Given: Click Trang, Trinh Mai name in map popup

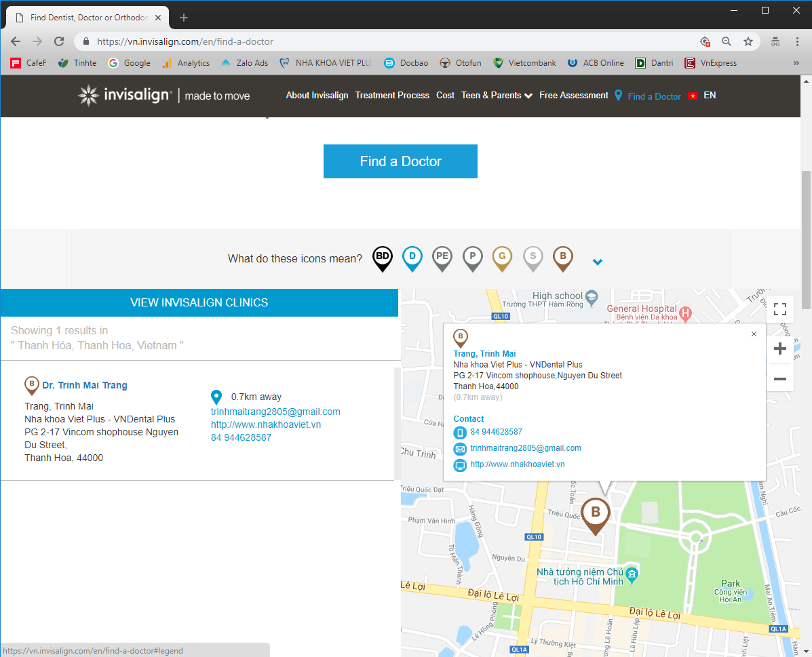Looking at the screenshot, I should [x=484, y=354].
